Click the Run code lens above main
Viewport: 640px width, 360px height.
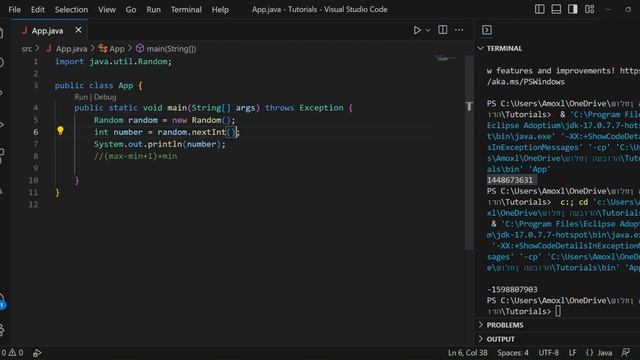[81, 97]
